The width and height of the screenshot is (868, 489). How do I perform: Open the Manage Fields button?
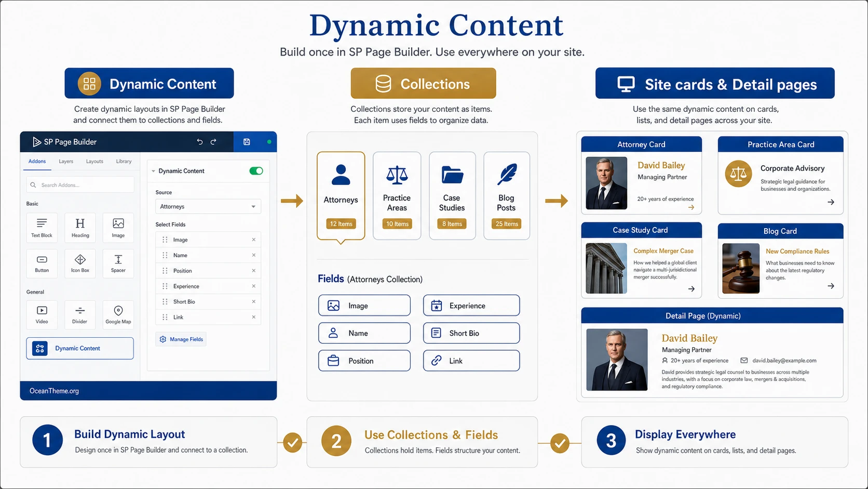[181, 339]
